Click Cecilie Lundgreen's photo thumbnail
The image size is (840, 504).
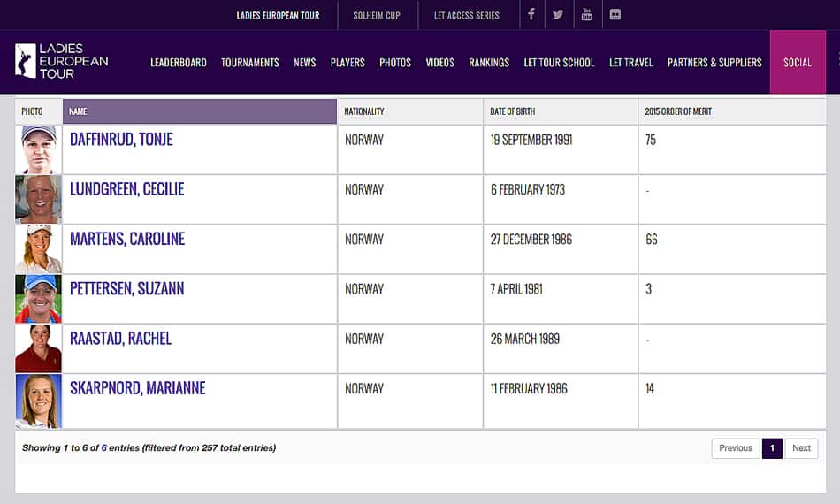point(39,199)
